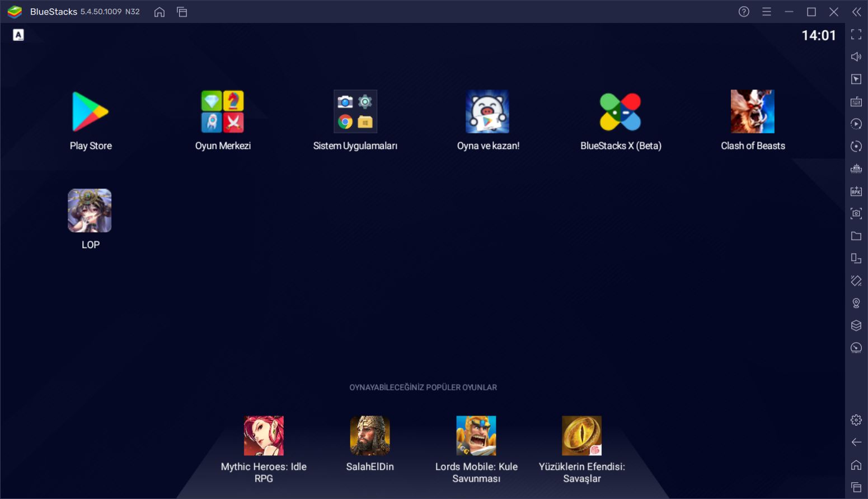Launch BlueStacks X (Beta)
Image resolution: width=868 pixels, height=499 pixels.
(x=620, y=111)
